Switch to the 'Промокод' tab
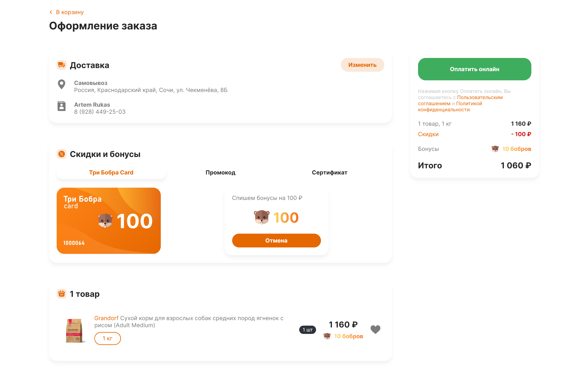588x373 pixels. pyautogui.click(x=220, y=173)
